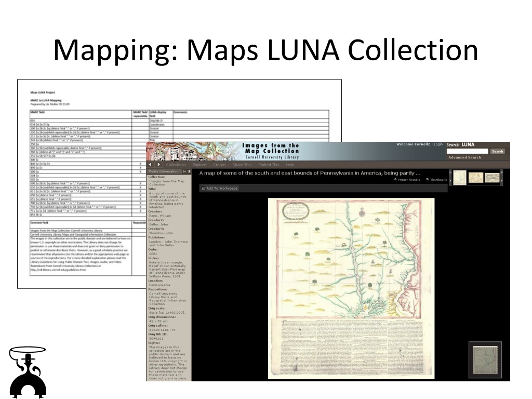Screen dimensions: 532x399
Task: Select the first map thumbnail in strip
Action: (x=460, y=178)
